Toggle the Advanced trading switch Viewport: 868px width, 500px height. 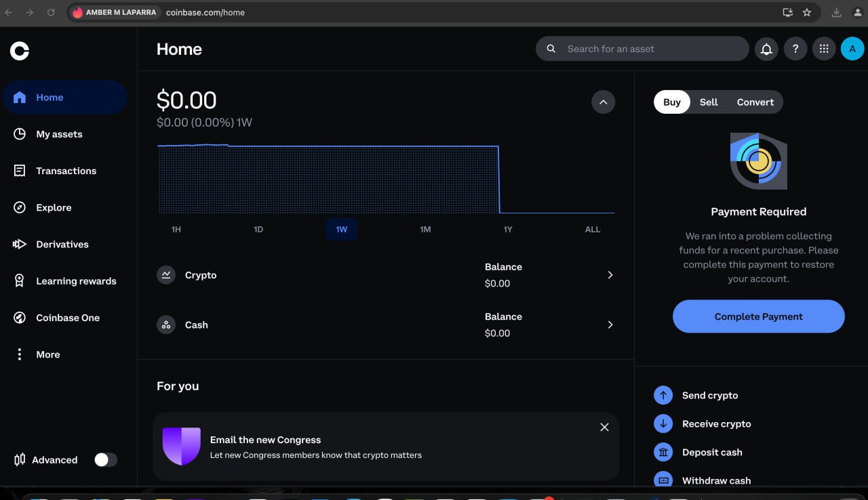click(106, 460)
